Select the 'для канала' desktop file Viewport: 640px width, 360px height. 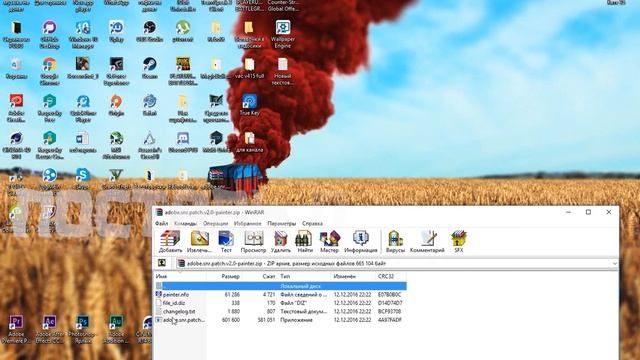coord(249,141)
